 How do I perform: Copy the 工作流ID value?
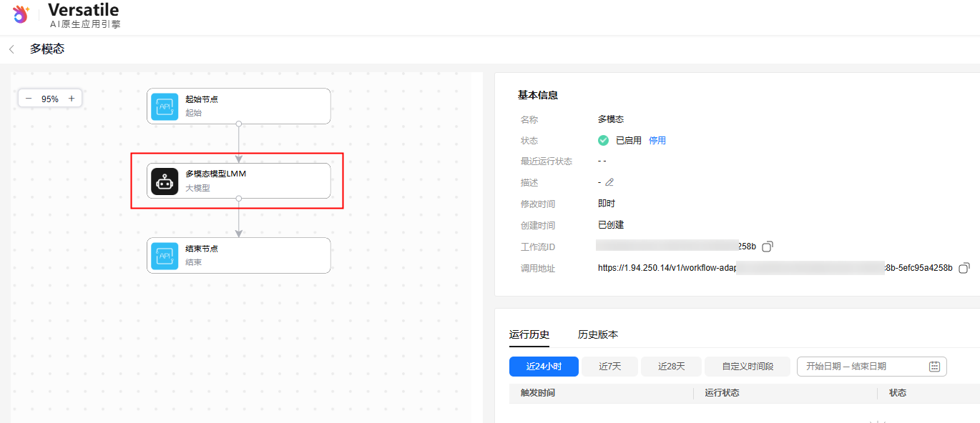[768, 247]
